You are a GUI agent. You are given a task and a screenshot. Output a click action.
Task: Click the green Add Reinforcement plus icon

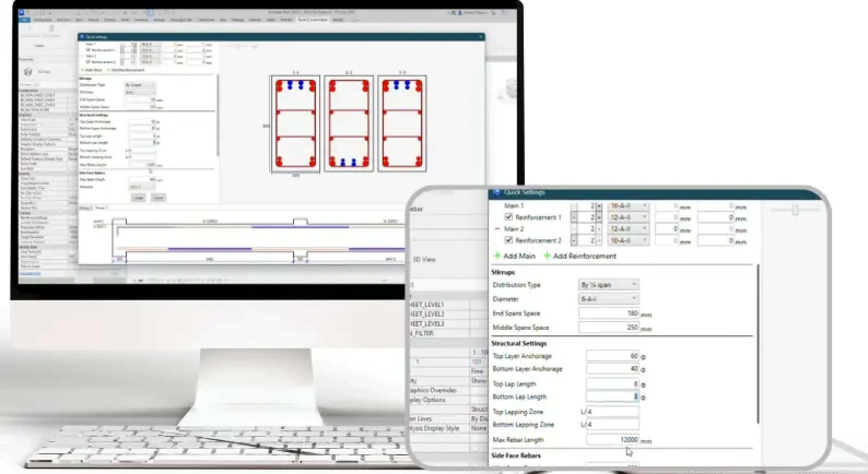click(x=547, y=256)
